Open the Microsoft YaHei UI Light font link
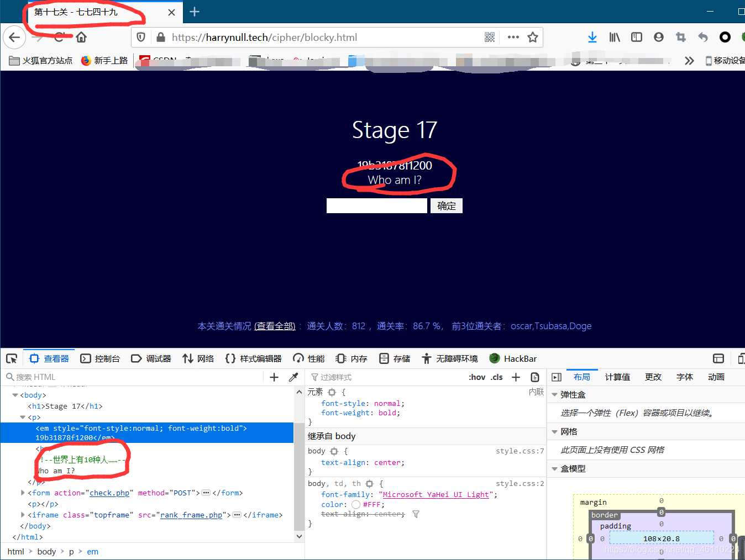 436,494
